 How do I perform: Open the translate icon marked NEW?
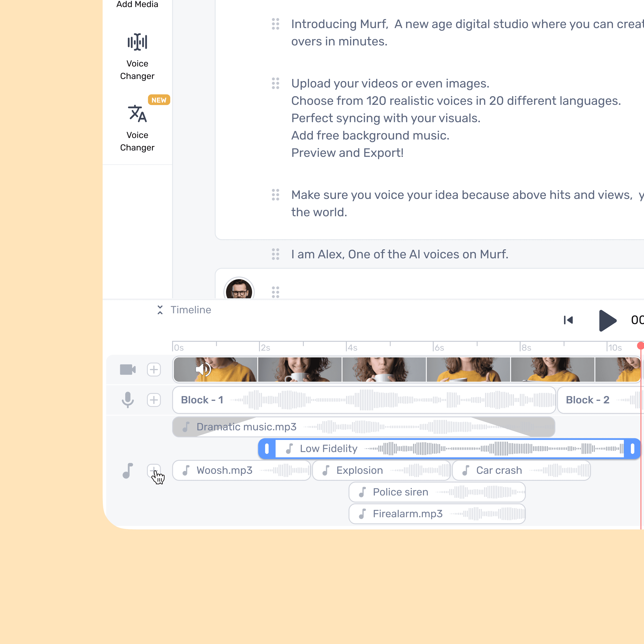137,114
